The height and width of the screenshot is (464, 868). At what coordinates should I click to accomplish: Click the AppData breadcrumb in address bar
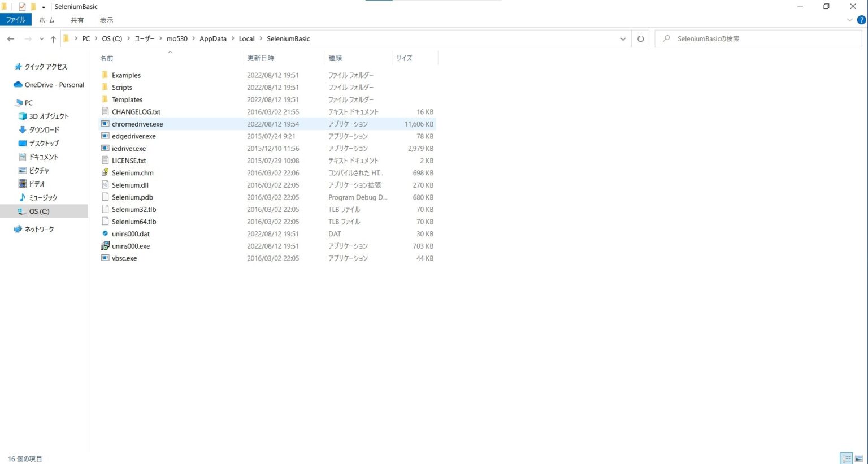click(212, 39)
